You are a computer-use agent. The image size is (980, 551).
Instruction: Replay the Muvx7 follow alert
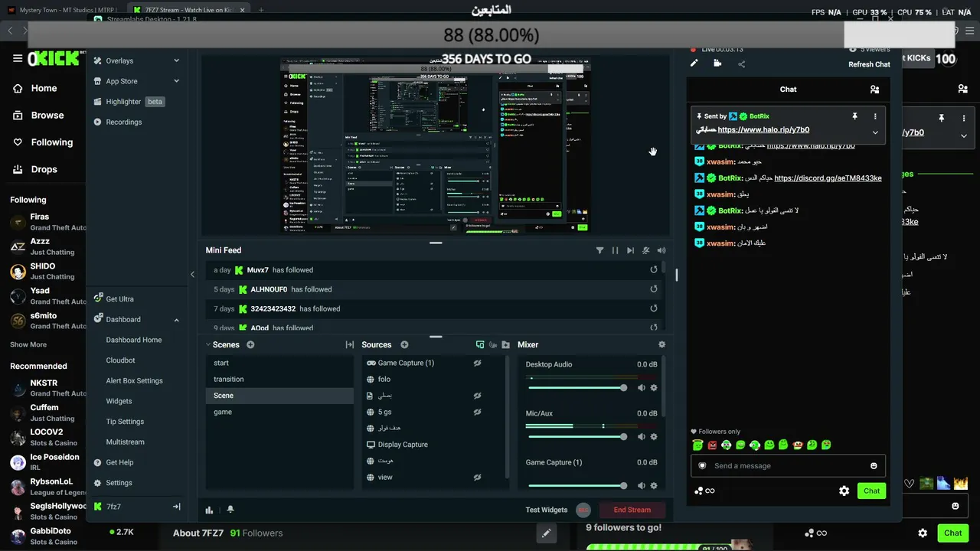click(x=654, y=270)
